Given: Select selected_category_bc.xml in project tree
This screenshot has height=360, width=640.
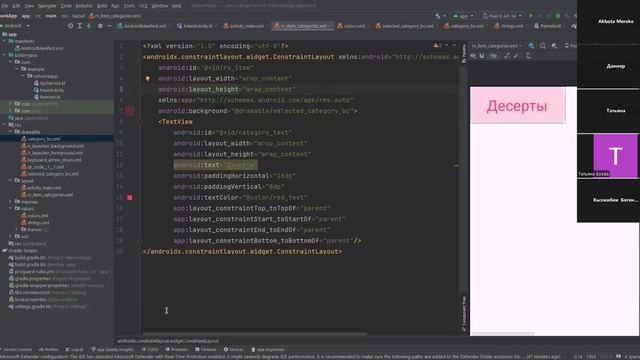Looking at the screenshot, I should [x=50, y=174].
